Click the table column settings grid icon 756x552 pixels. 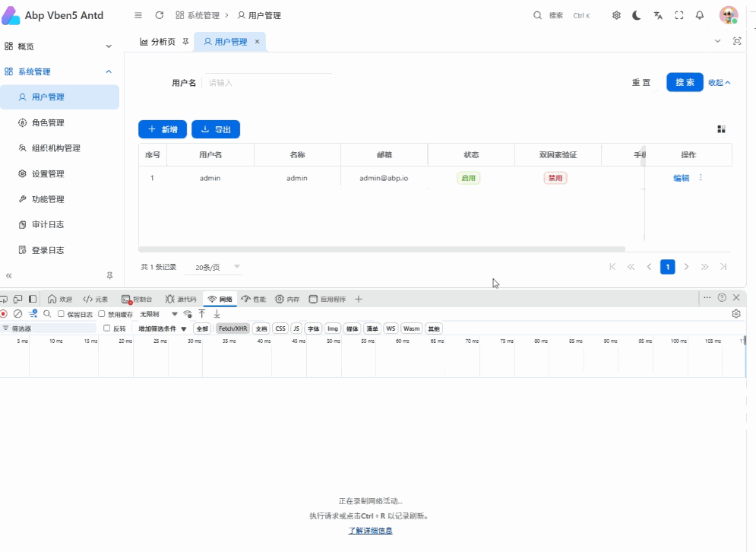(x=721, y=129)
